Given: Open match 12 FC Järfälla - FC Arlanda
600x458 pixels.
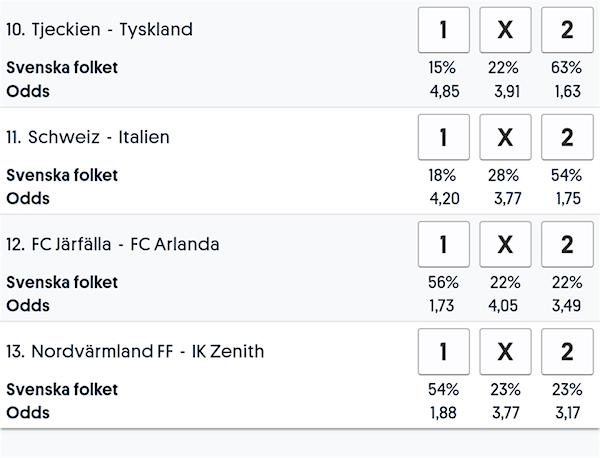Looking at the screenshot, I should pyautogui.click(x=113, y=244).
